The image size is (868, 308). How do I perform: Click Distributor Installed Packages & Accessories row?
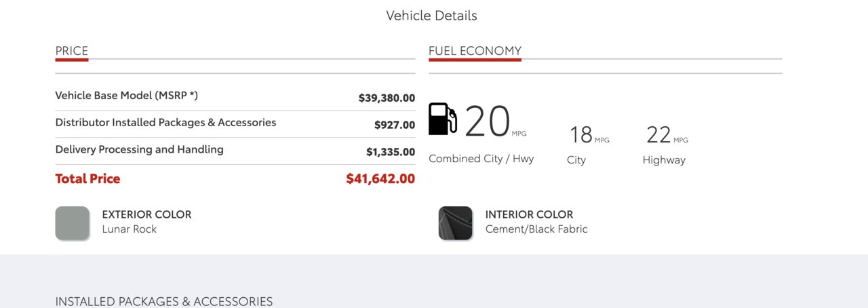pyautogui.click(x=235, y=124)
